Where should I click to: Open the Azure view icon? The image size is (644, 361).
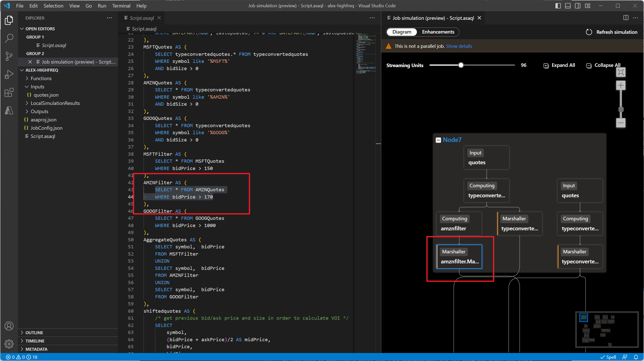[9, 110]
